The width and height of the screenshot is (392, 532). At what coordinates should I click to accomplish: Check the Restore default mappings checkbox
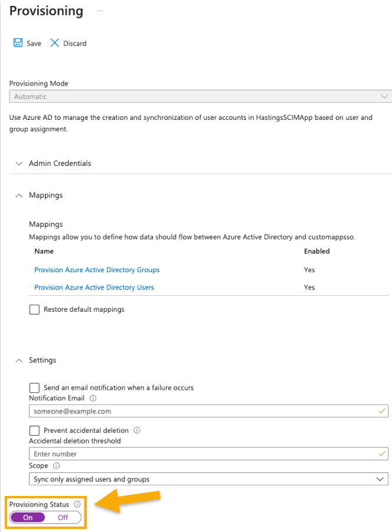(x=34, y=309)
